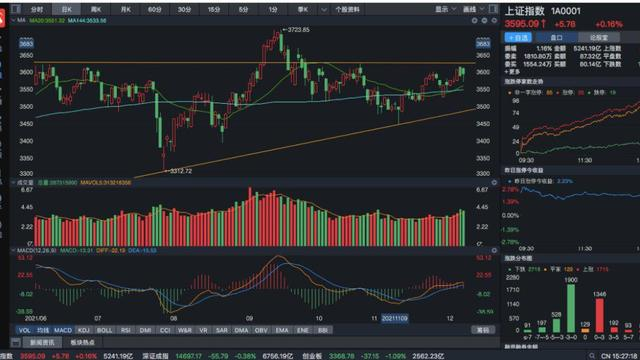Expand details with +更多 link
The image size is (640, 360).
point(512,72)
